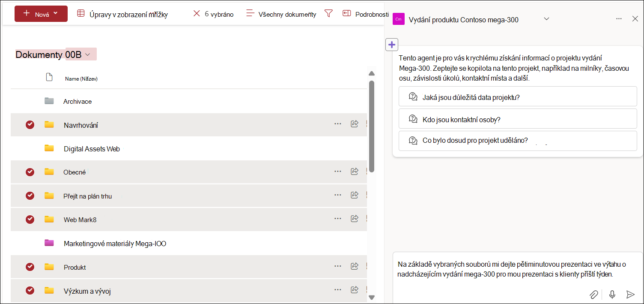
Task: Click the Contoso mega-300 agent avatar
Action: coord(398,19)
